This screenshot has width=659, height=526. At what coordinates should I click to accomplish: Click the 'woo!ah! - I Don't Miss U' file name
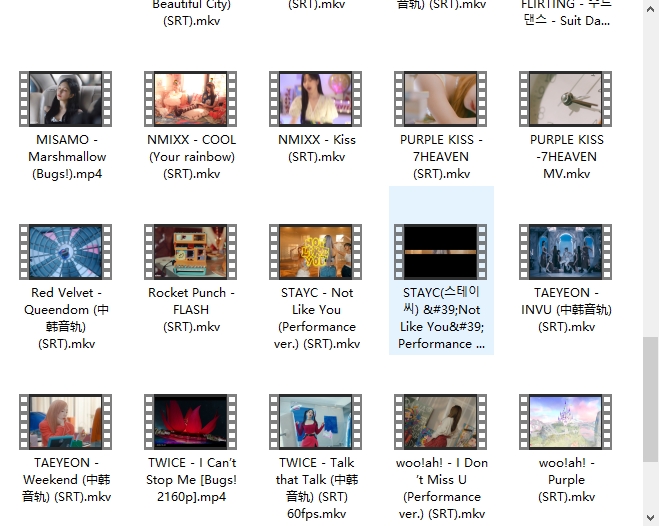click(x=442, y=488)
